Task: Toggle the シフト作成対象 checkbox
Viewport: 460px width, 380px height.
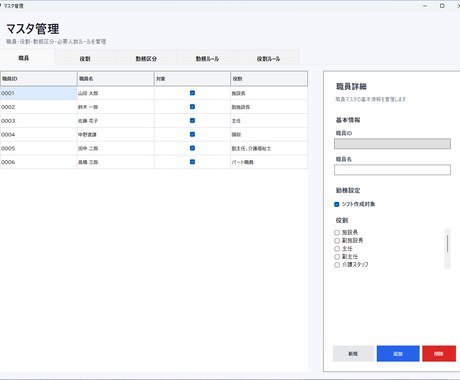Action: [337, 204]
